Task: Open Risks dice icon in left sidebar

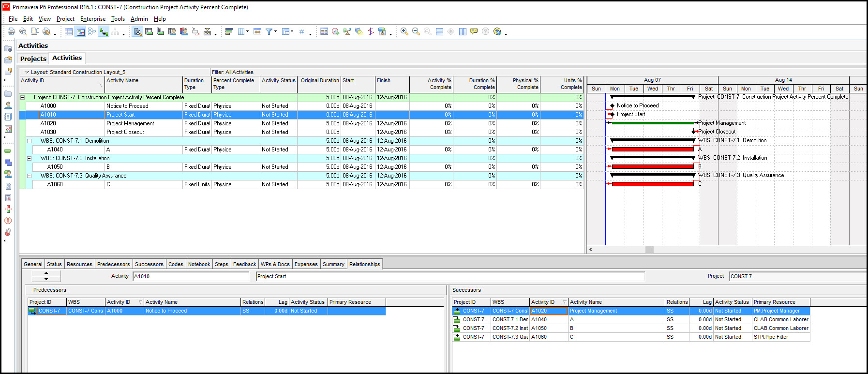Action: tap(8, 232)
